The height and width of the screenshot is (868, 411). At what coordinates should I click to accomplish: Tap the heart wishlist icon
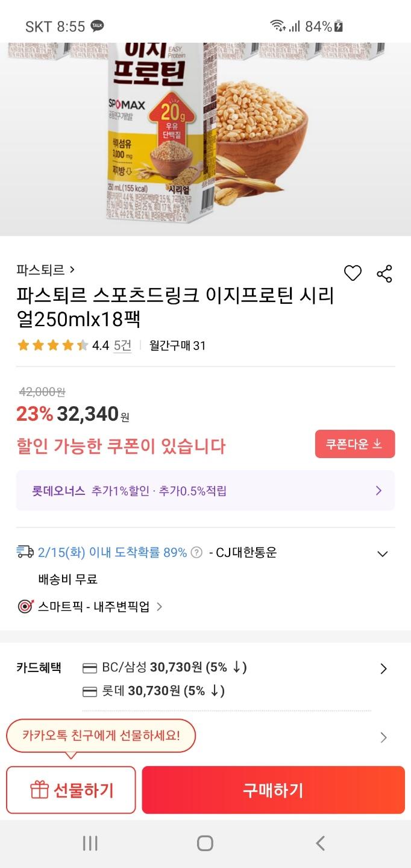(353, 273)
